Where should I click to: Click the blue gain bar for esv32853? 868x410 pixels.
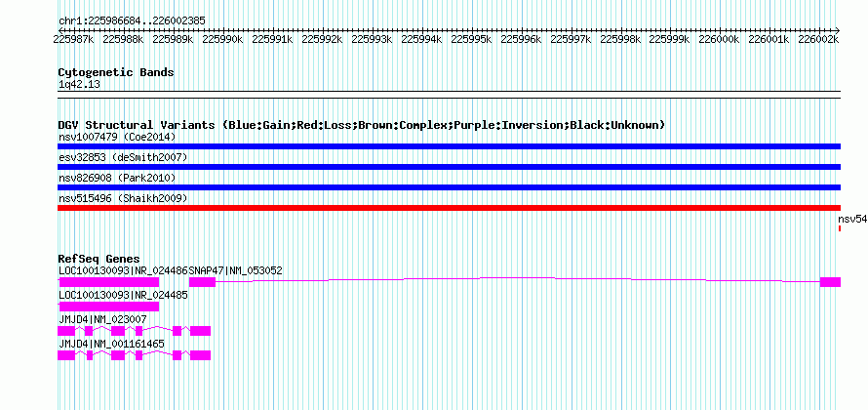pos(449,167)
